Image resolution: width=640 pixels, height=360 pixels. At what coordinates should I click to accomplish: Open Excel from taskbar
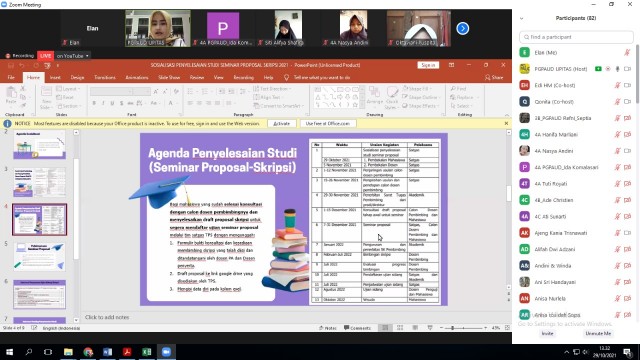pyautogui.click(x=147, y=352)
